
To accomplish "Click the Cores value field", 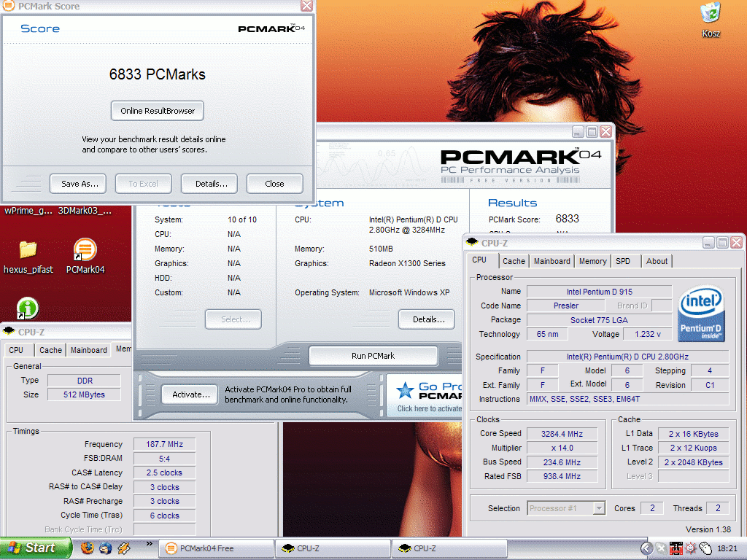I will [651, 508].
